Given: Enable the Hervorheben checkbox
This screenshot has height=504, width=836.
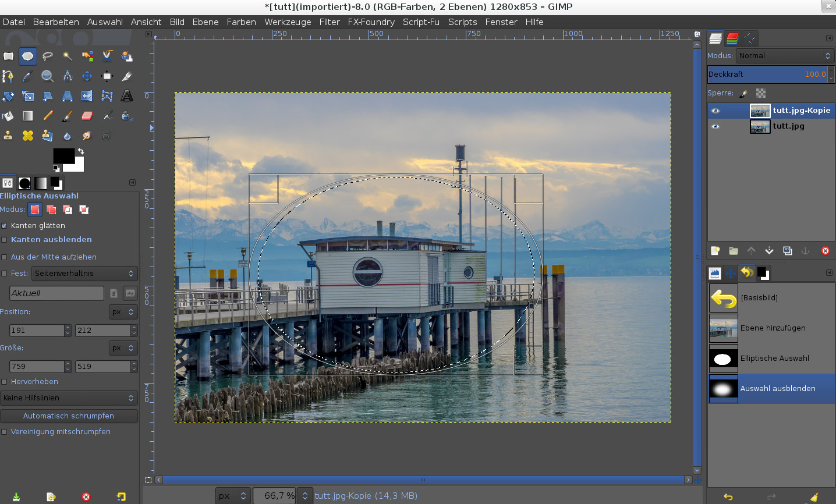Looking at the screenshot, I should (x=5, y=382).
